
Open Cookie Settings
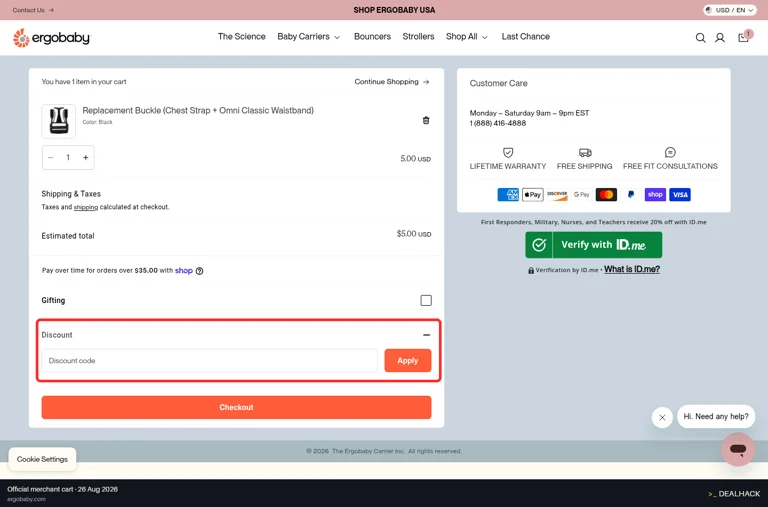tap(42, 459)
